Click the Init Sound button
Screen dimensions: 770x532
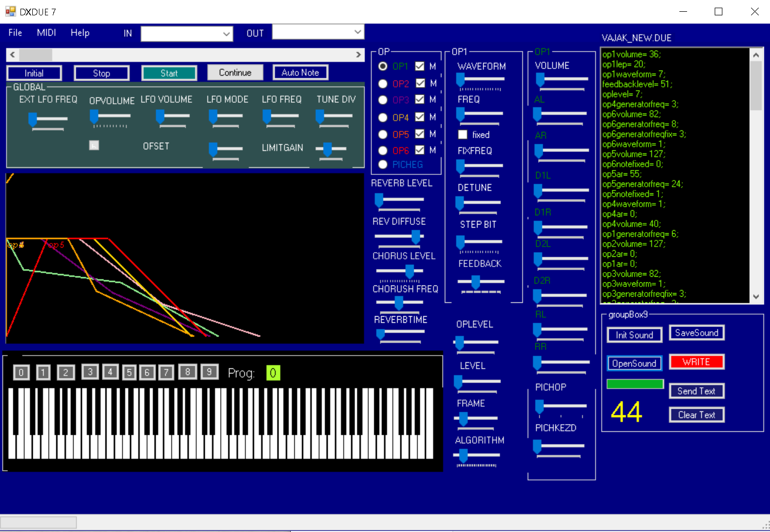pyautogui.click(x=635, y=335)
